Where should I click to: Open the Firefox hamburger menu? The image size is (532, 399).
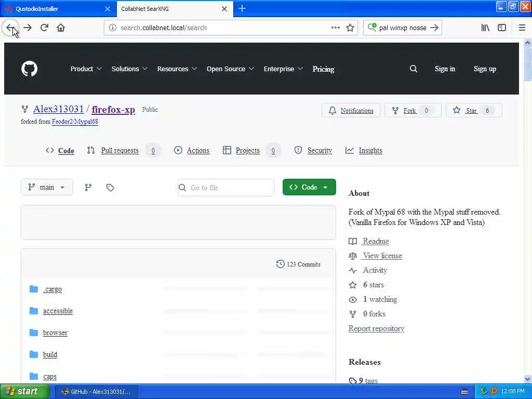(522, 28)
